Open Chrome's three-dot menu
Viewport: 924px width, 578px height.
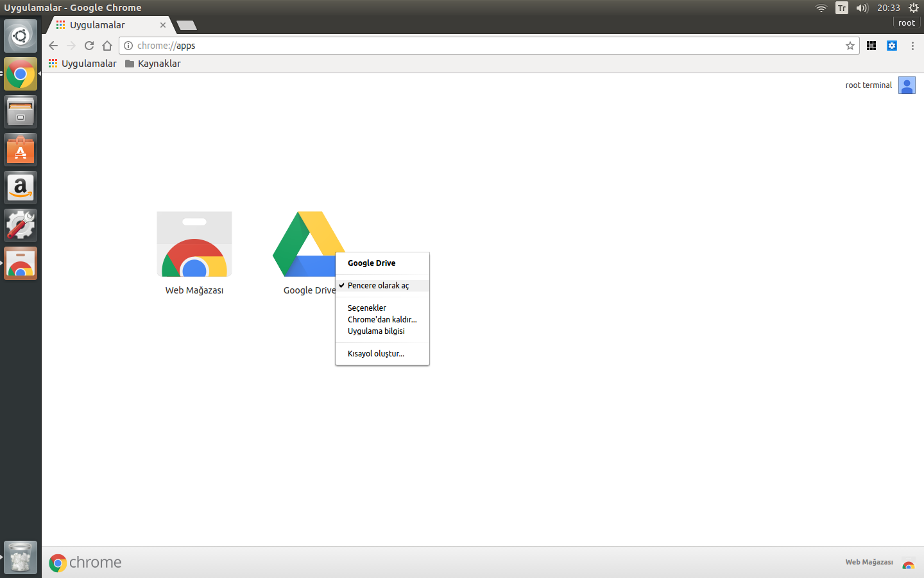[x=912, y=46]
